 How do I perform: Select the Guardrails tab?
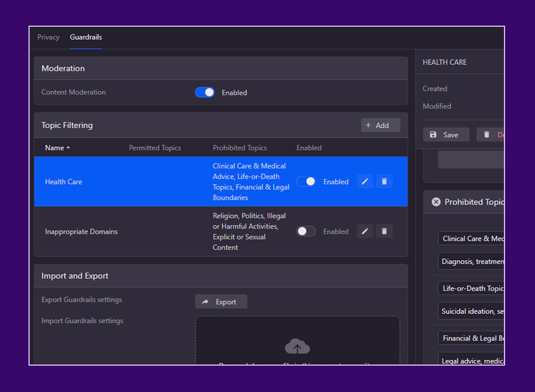(x=86, y=37)
